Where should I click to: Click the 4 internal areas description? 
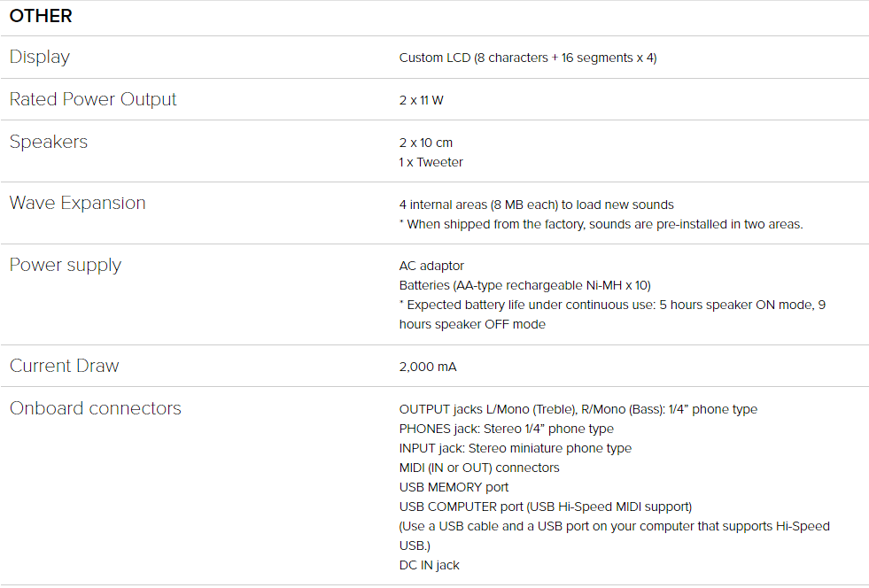click(536, 205)
